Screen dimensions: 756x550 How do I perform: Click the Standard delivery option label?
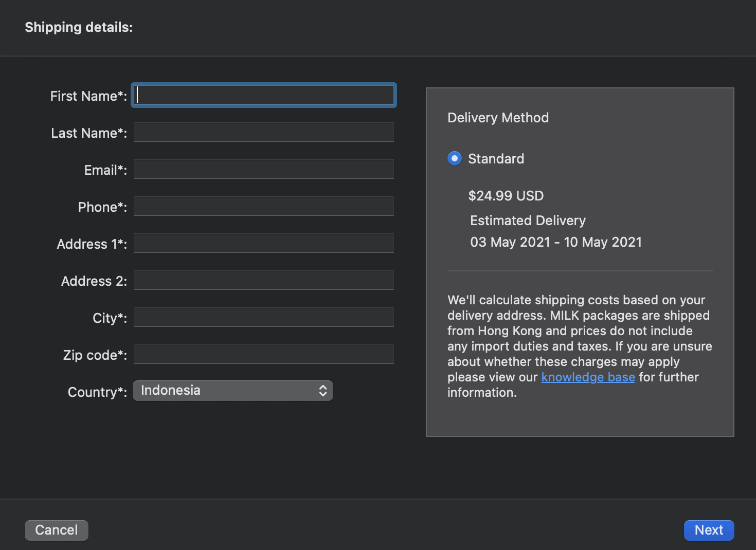coord(496,159)
